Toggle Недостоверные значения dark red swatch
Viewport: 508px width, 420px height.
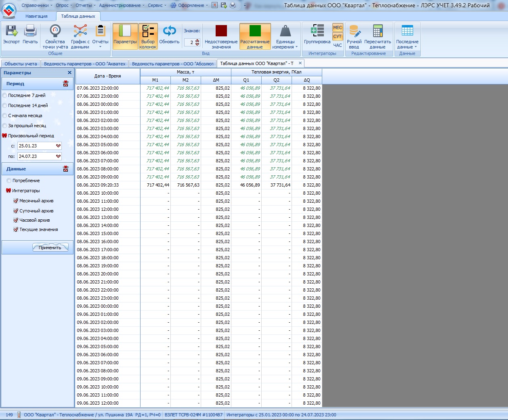pos(221,31)
